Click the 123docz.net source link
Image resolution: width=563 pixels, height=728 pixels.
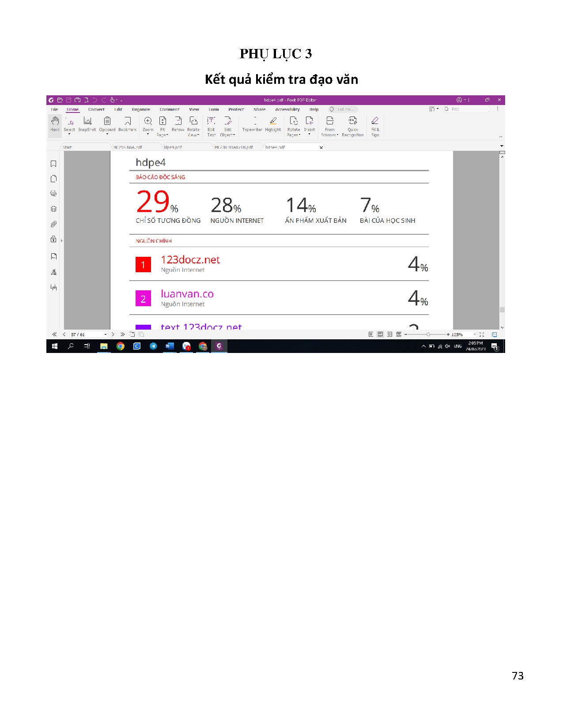coord(190,260)
